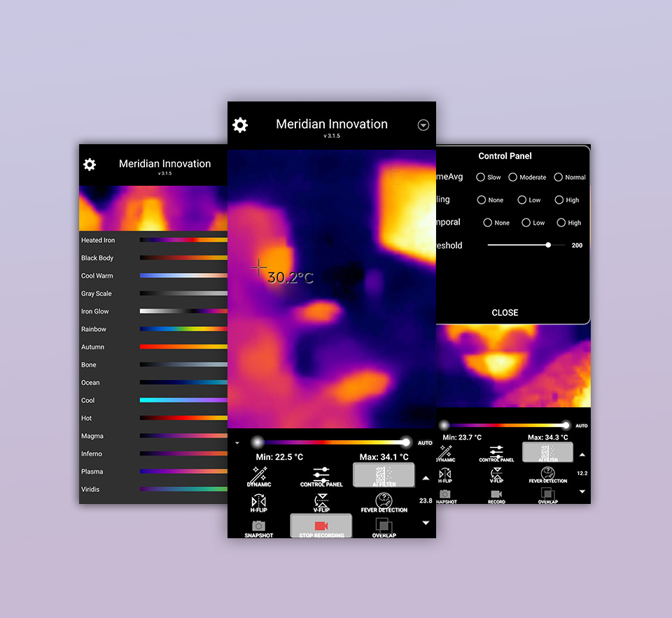Stop the active recording
The image size is (672, 618).
(x=321, y=526)
